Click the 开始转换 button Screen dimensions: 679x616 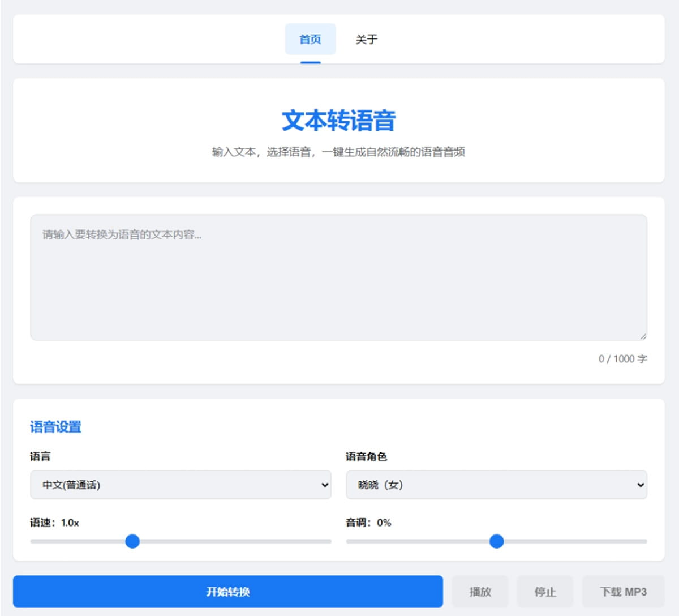click(228, 591)
